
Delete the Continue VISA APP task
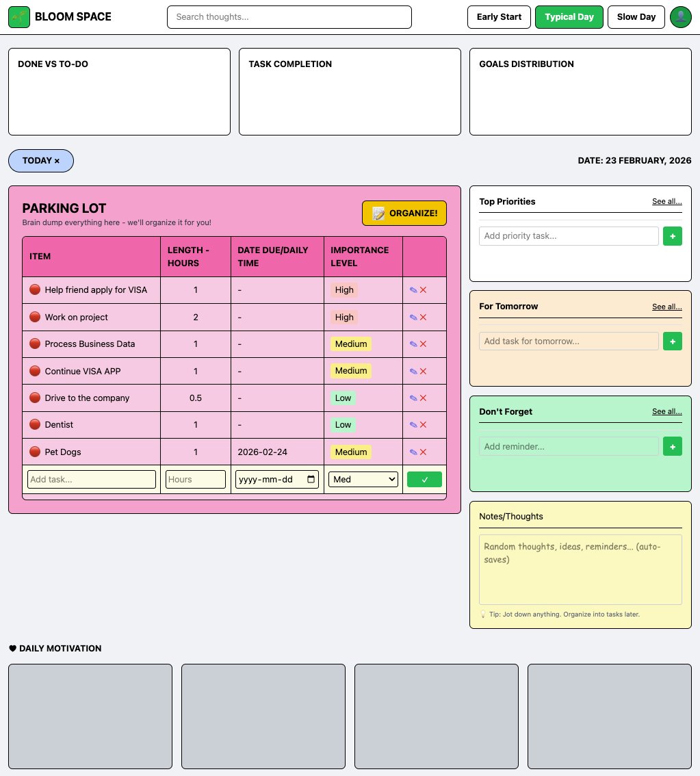click(x=423, y=371)
